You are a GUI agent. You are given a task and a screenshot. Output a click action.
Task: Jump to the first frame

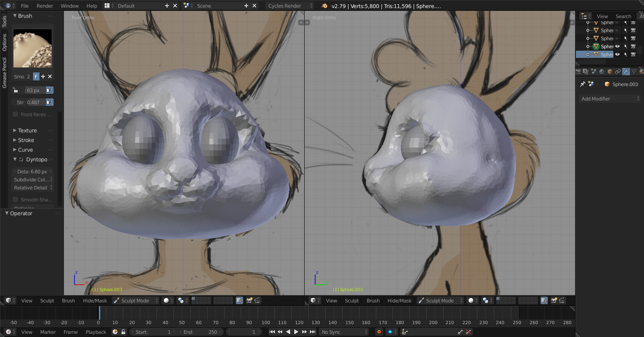[x=272, y=332]
